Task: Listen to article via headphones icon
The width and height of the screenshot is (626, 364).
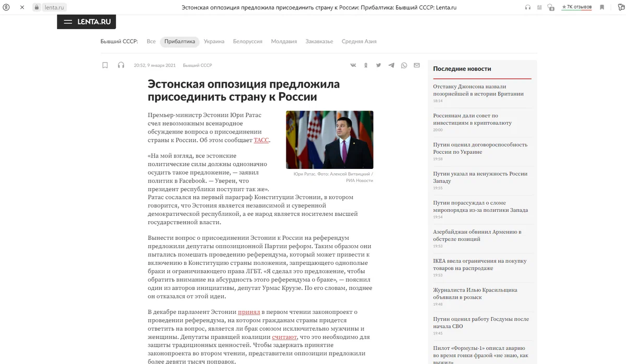Action: (121, 65)
